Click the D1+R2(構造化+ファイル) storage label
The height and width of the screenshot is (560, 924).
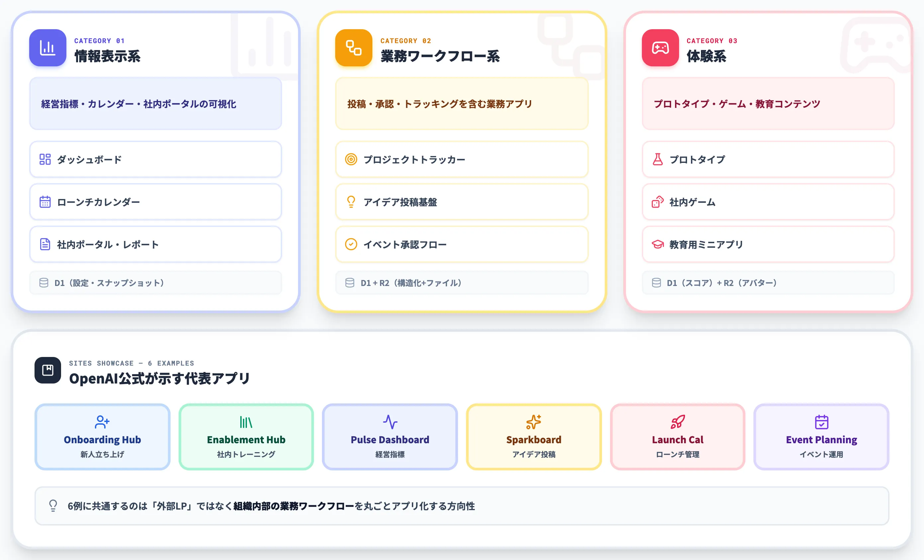(x=411, y=283)
